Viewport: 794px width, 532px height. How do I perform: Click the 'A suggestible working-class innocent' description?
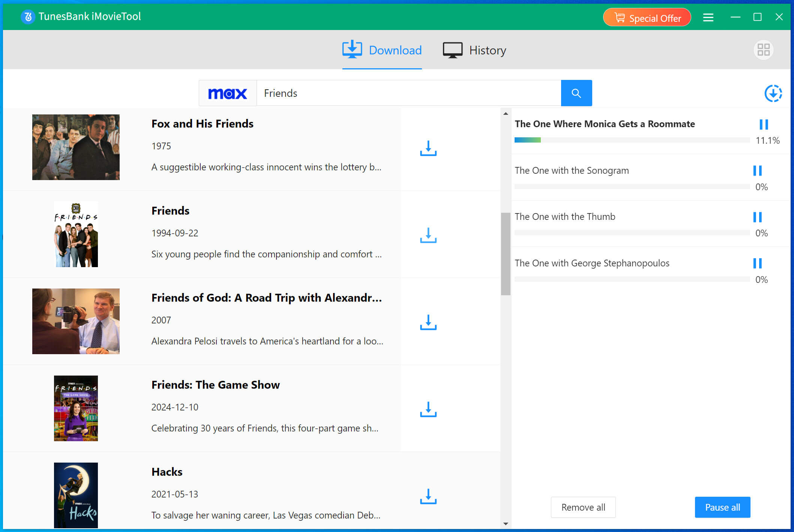pos(267,167)
